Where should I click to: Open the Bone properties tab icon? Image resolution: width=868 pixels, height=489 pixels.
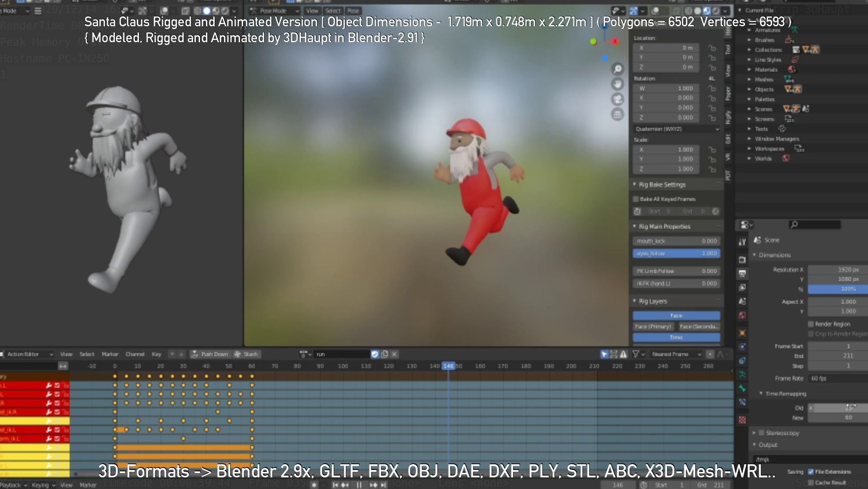(x=742, y=388)
